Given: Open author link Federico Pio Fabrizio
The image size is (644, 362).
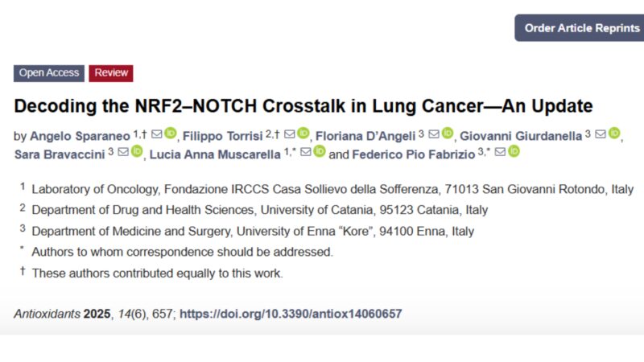Looking at the screenshot, I should [413, 154].
